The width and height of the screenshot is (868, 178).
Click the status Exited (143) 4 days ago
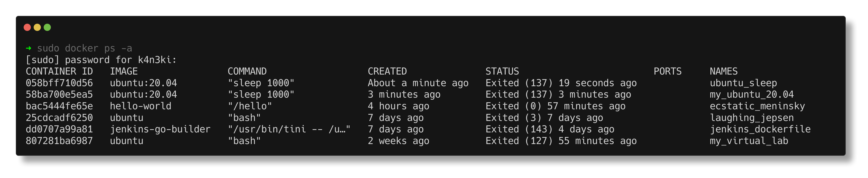[x=550, y=129]
